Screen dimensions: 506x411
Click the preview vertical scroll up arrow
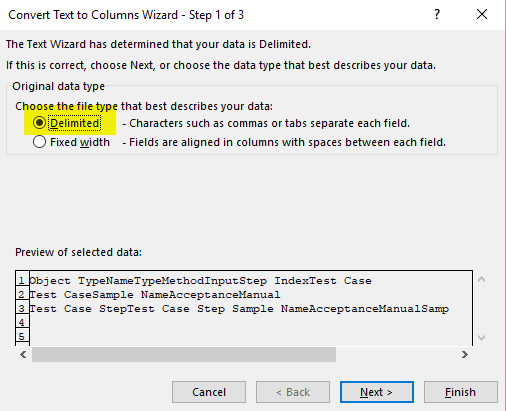pos(481,279)
